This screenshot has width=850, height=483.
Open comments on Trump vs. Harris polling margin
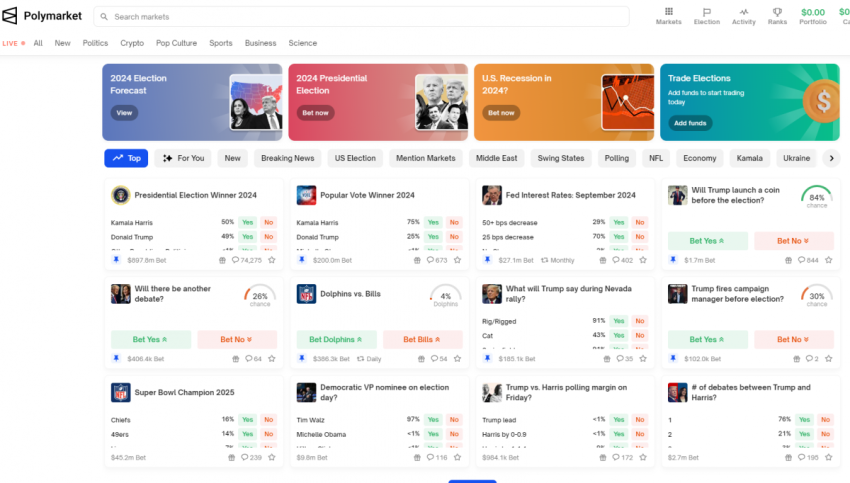[622, 458]
